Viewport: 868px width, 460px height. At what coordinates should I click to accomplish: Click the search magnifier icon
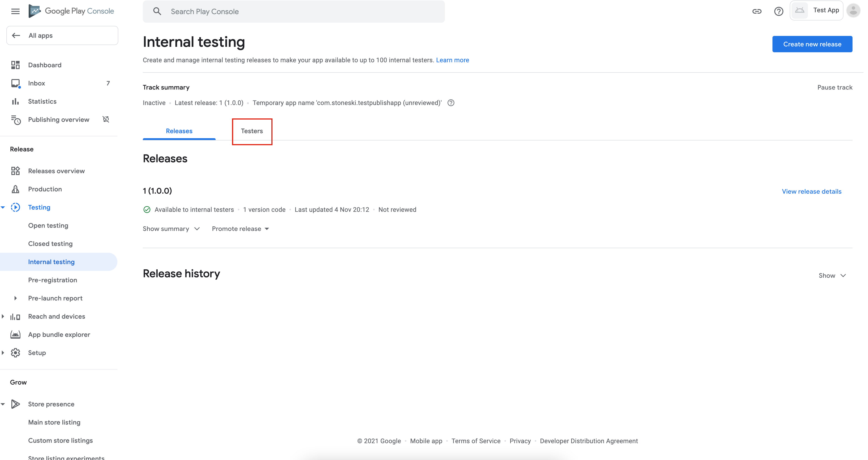(157, 11)
